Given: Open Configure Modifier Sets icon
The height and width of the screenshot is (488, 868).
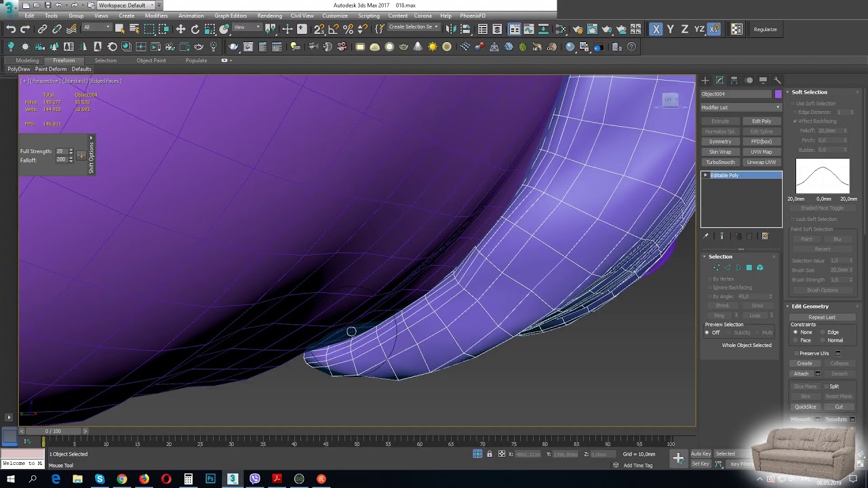Looking at the screenshot, I should pyautogui.click(x=765, y=236).
